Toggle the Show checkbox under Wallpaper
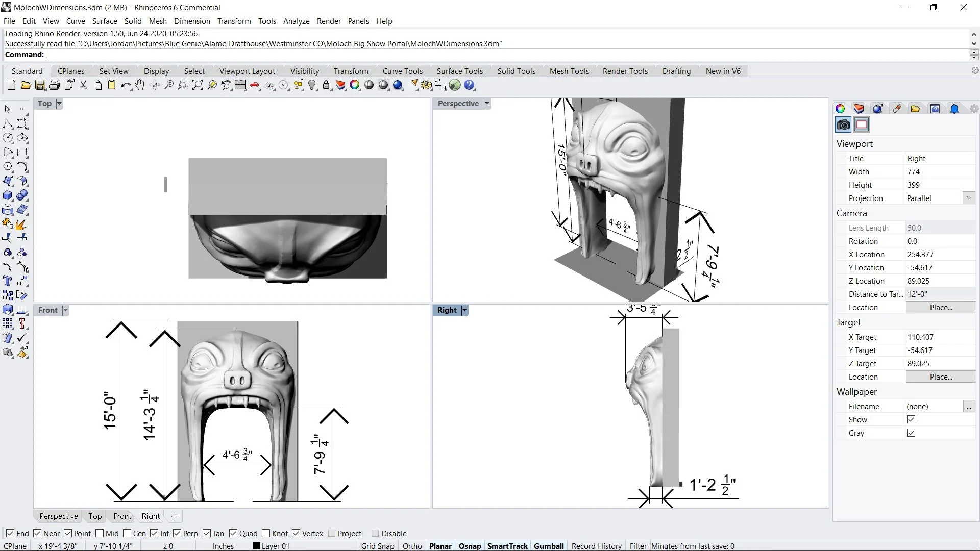Viewport: 980px width, 551px height. 911,419
